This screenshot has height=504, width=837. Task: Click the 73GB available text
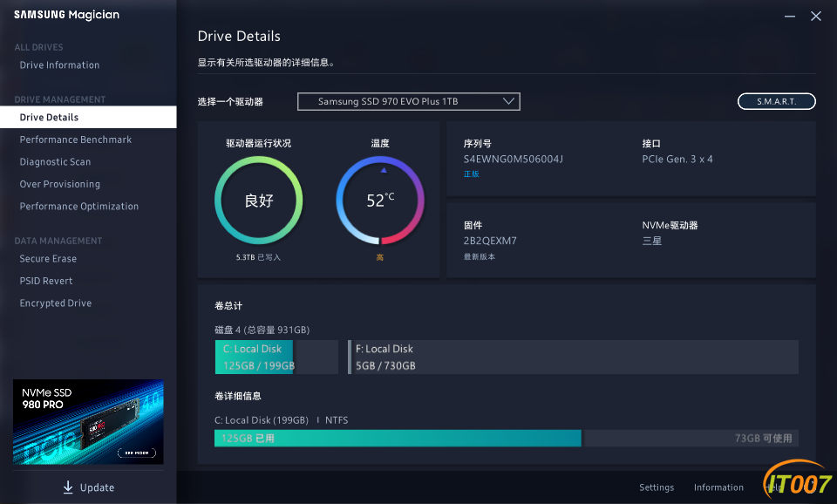click(x=764, y=439)
